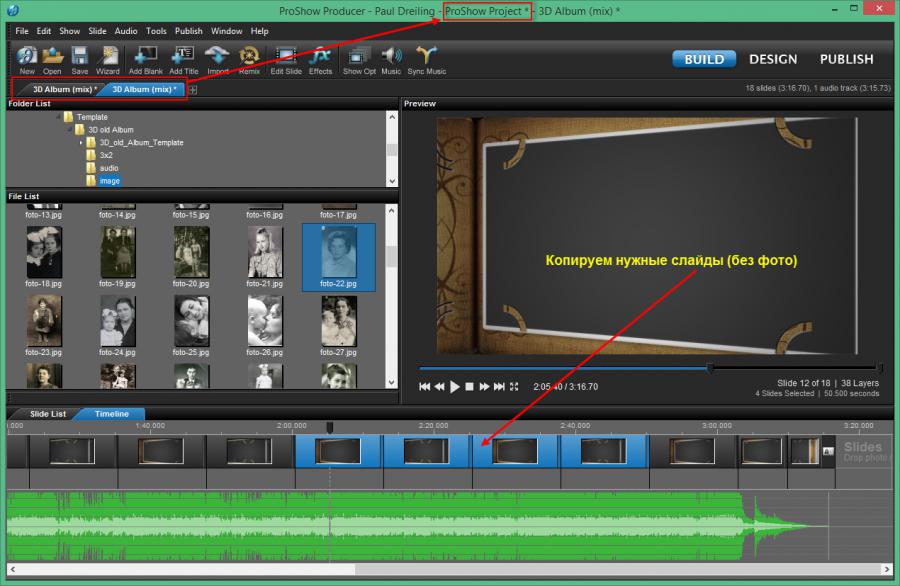Select thumbnail foto-23.jpg
This screenshot has width=900, height=586.
(x=44, y=325)
